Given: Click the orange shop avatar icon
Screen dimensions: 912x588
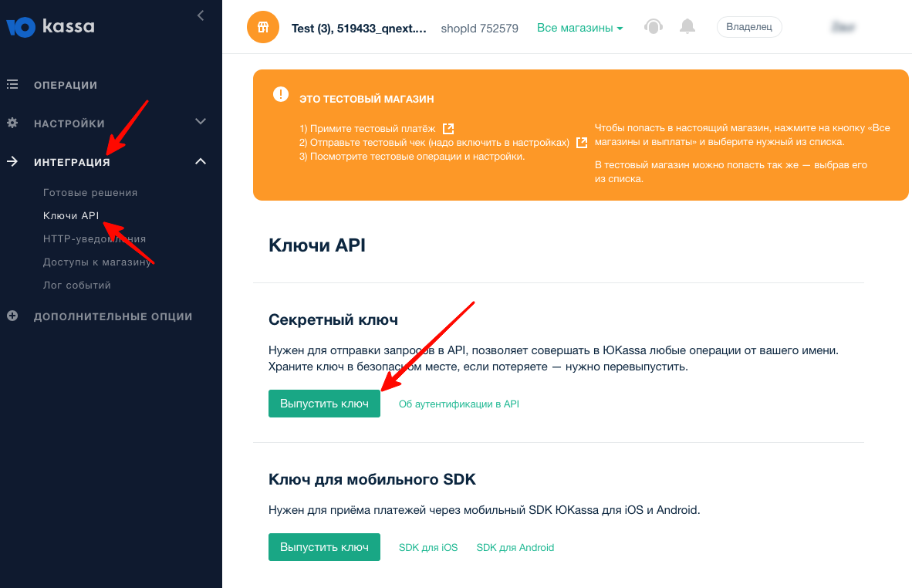Looking at the screenshot, I should 263,27.
